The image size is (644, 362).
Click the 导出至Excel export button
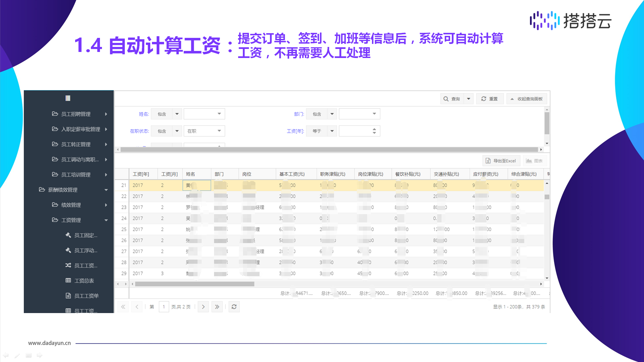point(501,161)
